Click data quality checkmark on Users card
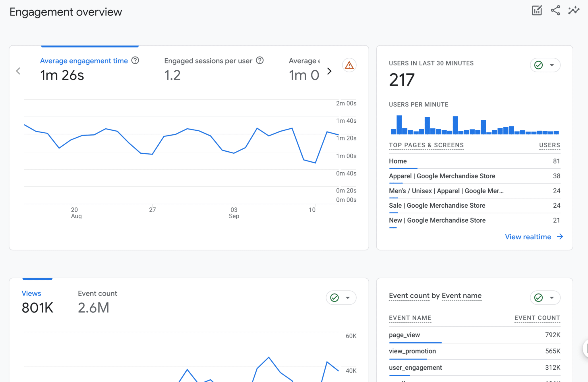The width and height of the screenshot is (588, 382). [539, 65]
